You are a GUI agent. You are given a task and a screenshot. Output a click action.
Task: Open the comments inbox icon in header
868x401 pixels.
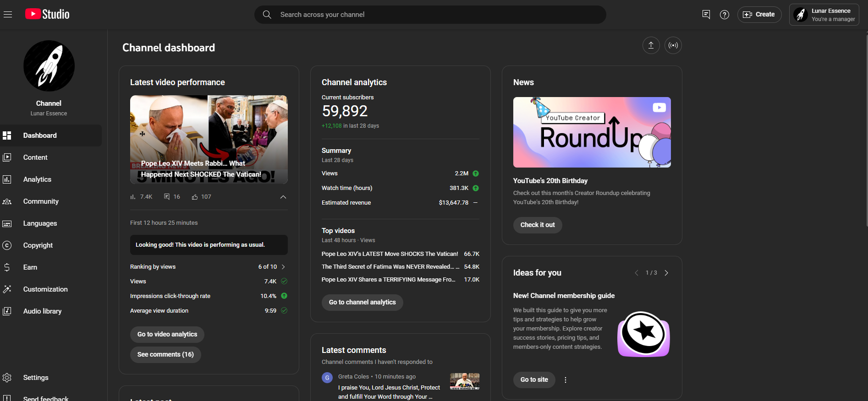point(706,15)
